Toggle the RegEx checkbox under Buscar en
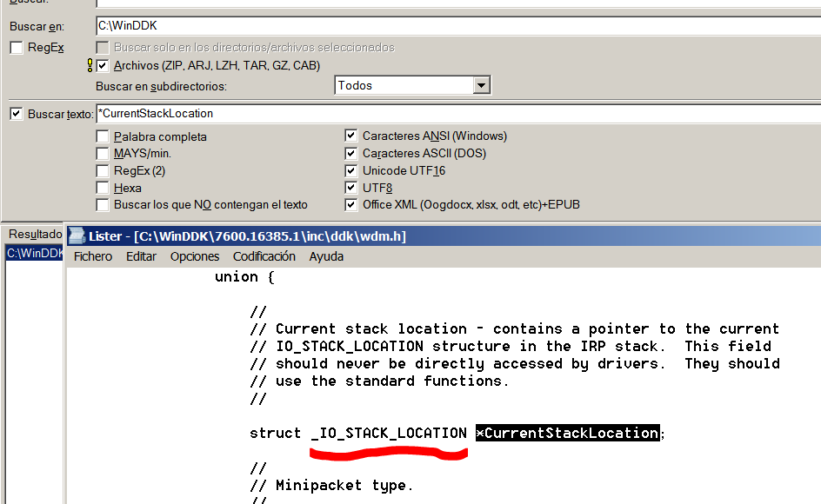821x504 pixels. coord(17,48)
